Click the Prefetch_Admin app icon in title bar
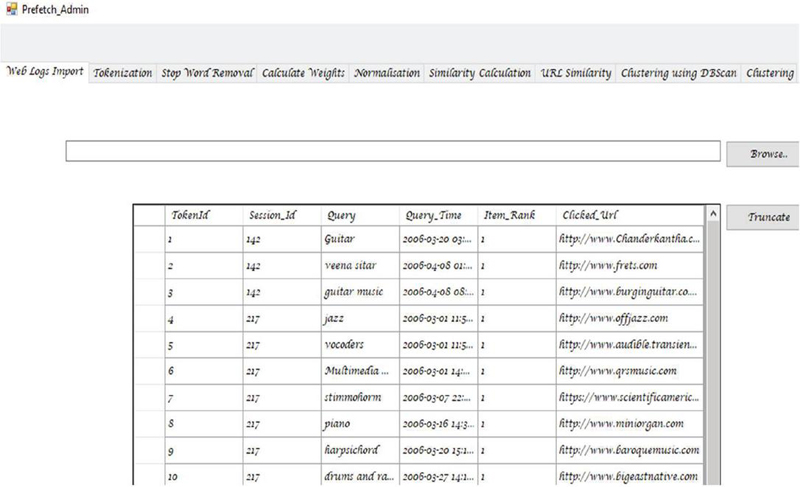 [x=11, y=9]
